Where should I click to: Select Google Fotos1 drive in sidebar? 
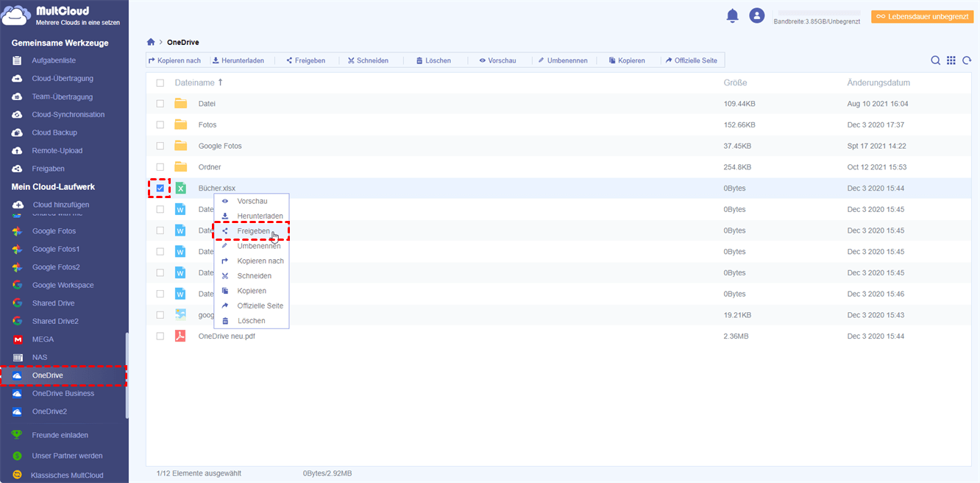coord(56,249)
